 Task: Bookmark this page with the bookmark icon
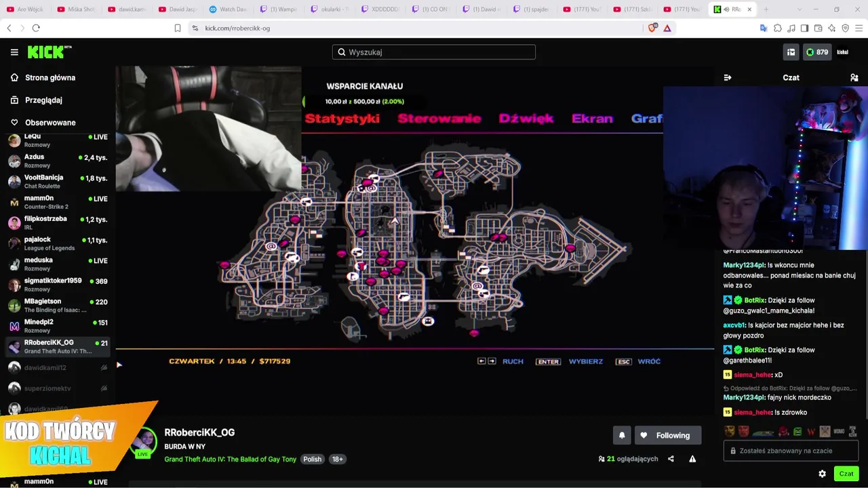[x=178, y=28]
